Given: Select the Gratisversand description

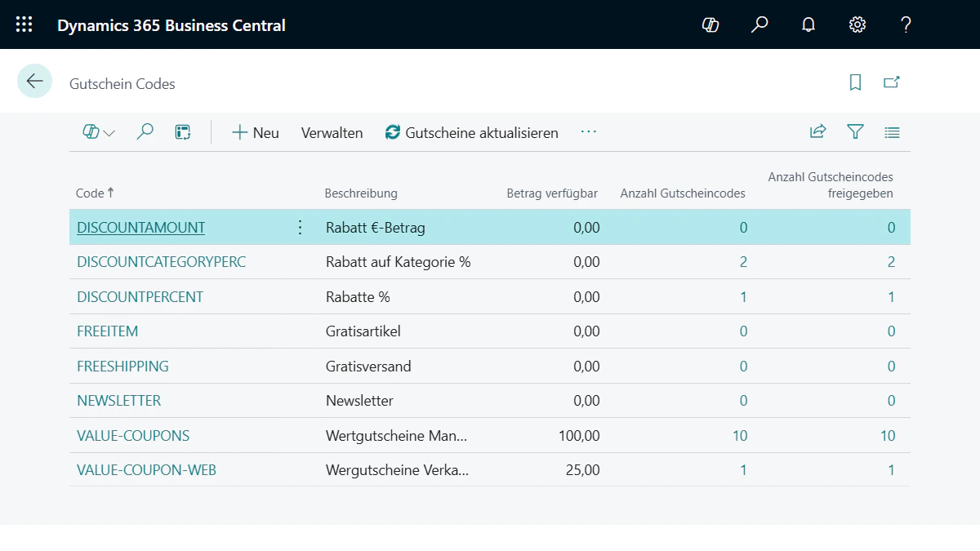Looking at the screenshot, I should click(368, 367).
